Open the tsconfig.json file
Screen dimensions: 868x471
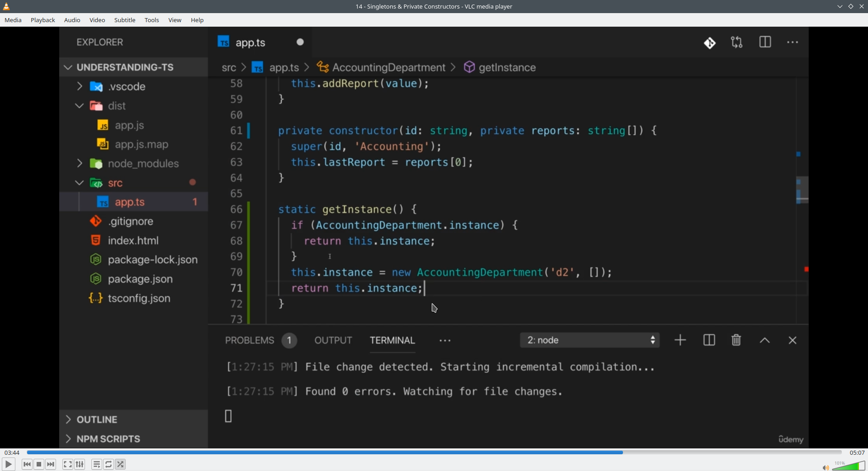(x=134, y=298)
